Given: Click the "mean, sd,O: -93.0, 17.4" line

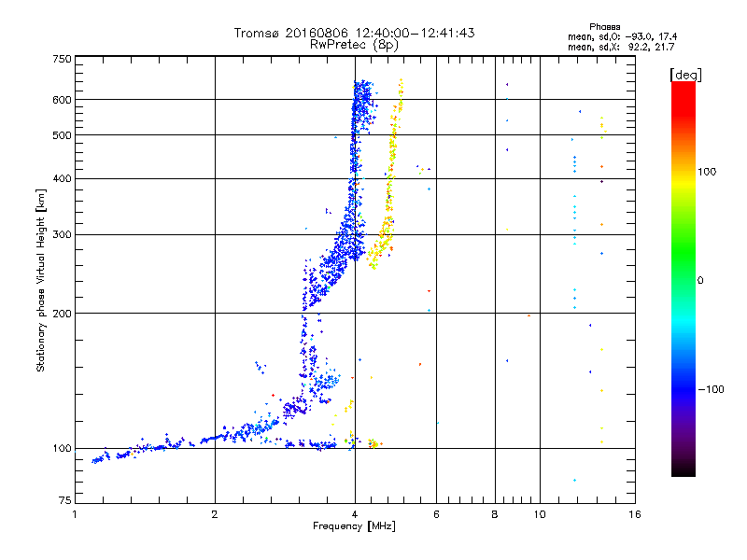Looking at the screenshot, I should point(622,36).
